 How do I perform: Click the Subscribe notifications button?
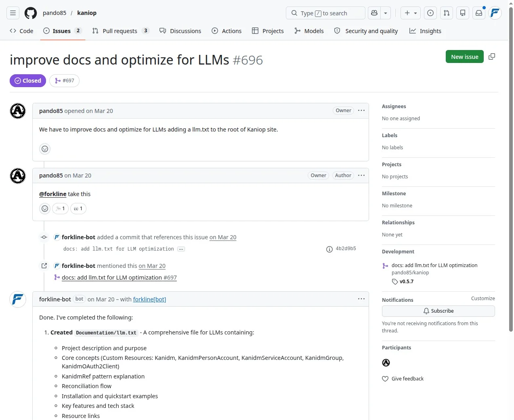(x=438, y=311)
